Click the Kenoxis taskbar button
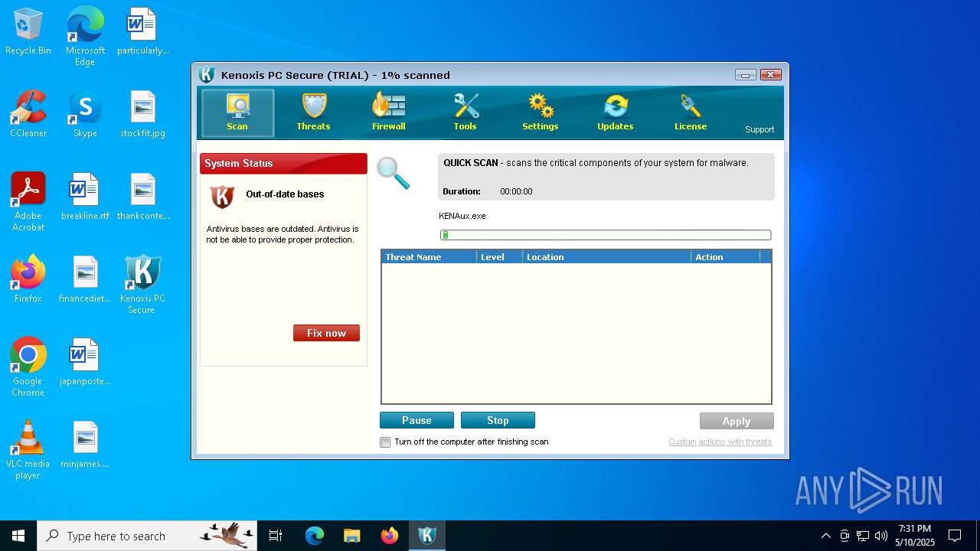980x551 pixels. pos(426,536)
